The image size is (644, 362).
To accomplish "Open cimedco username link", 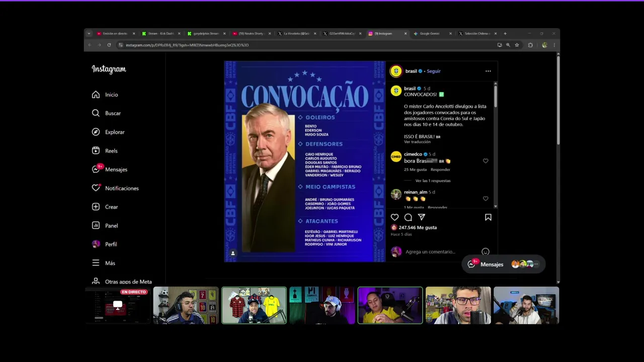I will 413,154.
